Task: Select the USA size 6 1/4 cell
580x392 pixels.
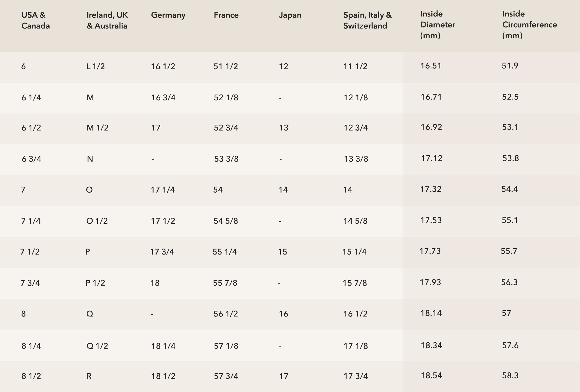Action: tap(31, 98)
